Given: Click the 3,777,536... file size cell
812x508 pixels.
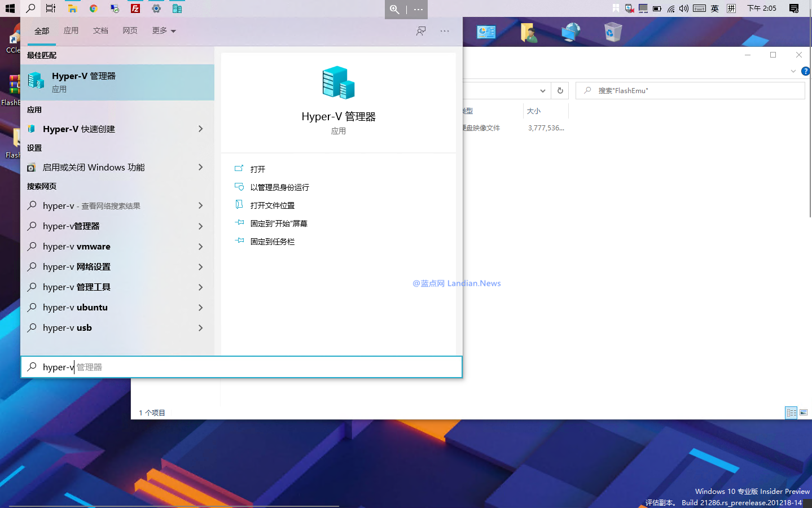Looking at the screenshot, I should tap(546, 128).
